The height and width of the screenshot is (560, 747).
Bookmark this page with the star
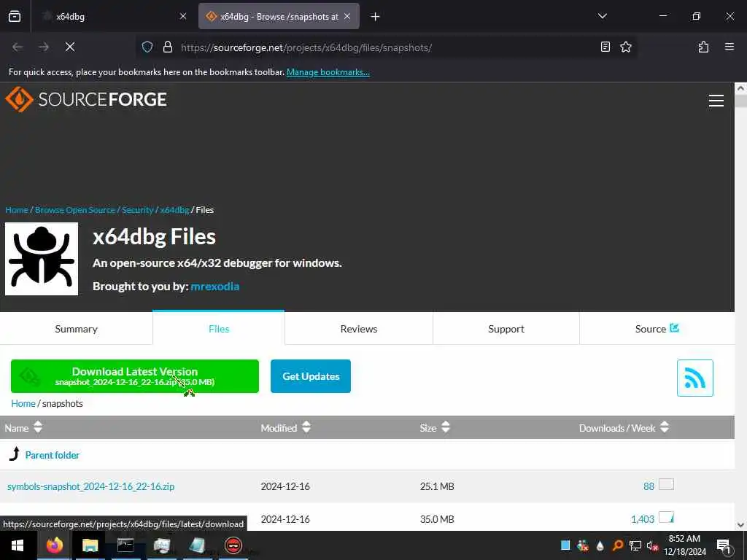click(625, 47)
